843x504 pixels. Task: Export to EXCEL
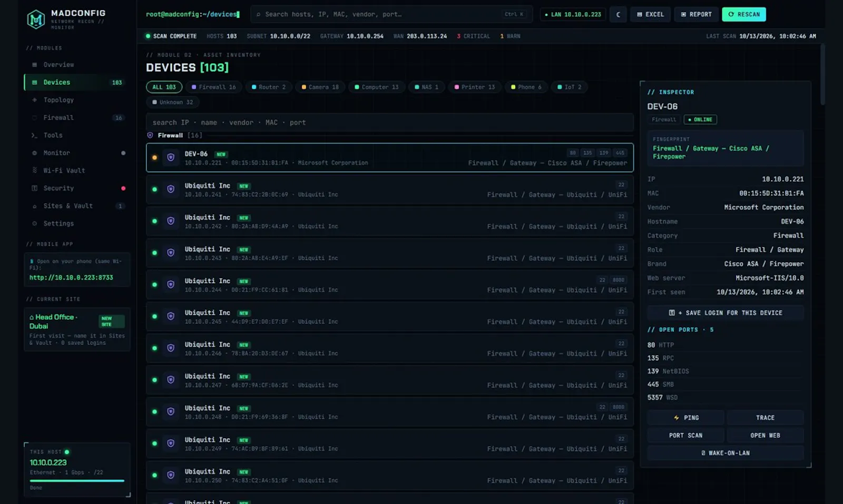[651, 14]
